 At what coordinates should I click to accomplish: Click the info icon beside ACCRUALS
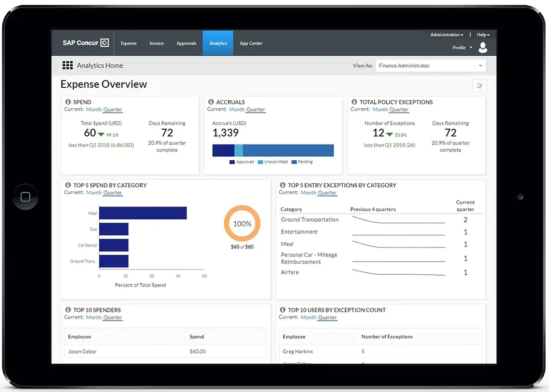[211, 102]
